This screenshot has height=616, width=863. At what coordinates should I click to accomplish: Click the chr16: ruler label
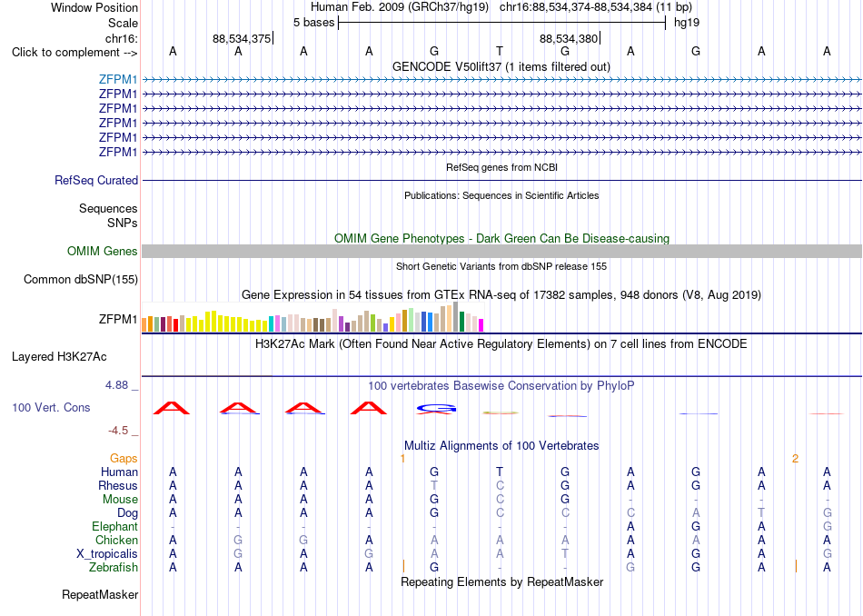coord(122,38)
